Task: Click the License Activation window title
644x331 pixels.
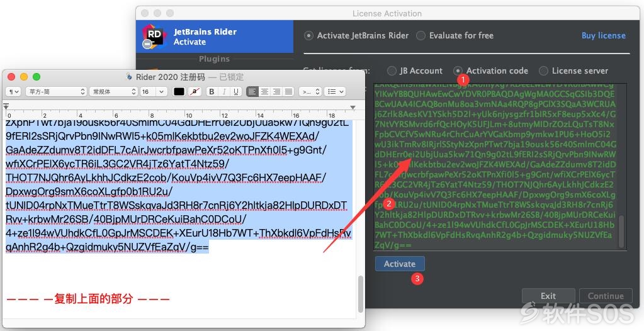Action: [387, 14]
